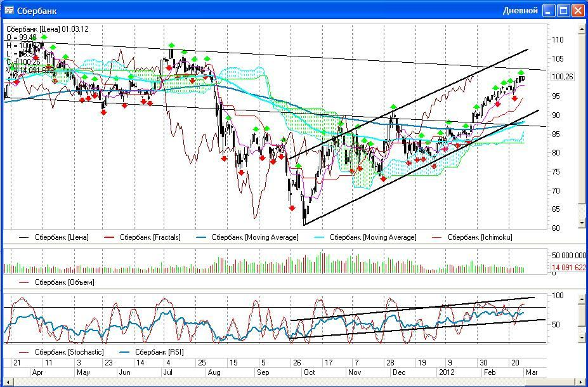Viewport: 588px width, 387px height.
Task: Click the 95 price axis label
Action: click(x=556, y=96)
